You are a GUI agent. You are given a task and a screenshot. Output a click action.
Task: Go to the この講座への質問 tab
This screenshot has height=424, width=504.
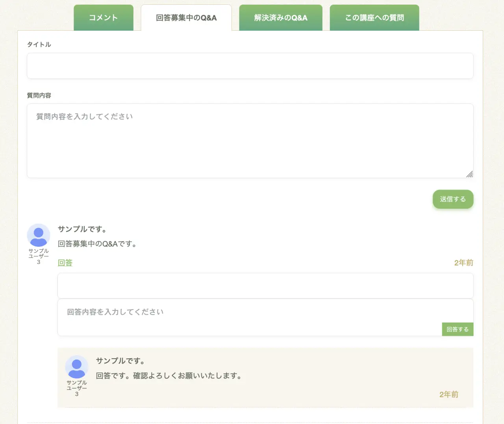pyautogui.click(x=374, y=18)
